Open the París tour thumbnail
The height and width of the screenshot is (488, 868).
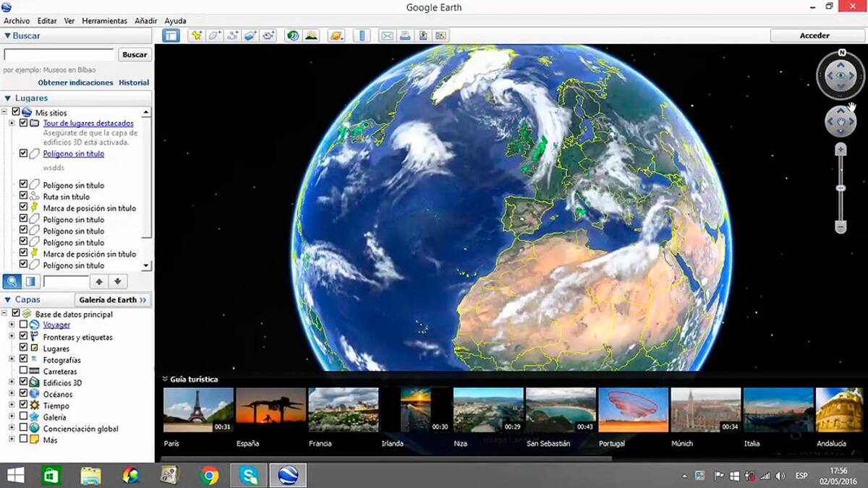[x=198, y=410]
